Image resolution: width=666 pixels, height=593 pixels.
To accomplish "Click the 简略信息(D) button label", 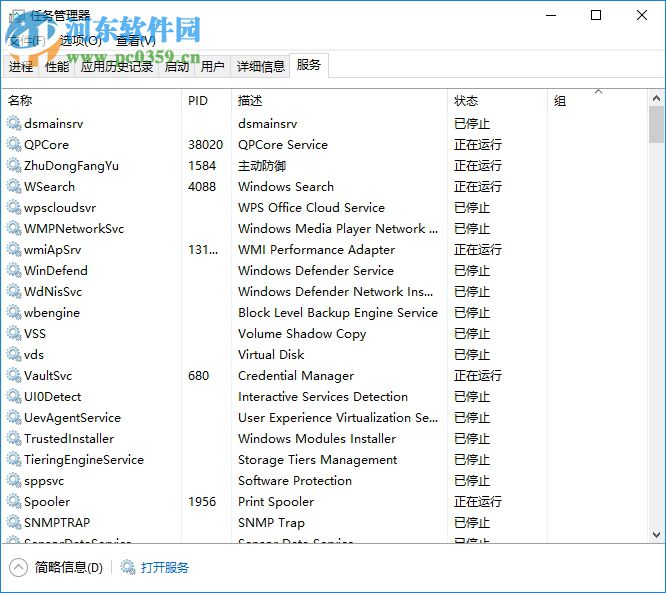I will 69,568.
